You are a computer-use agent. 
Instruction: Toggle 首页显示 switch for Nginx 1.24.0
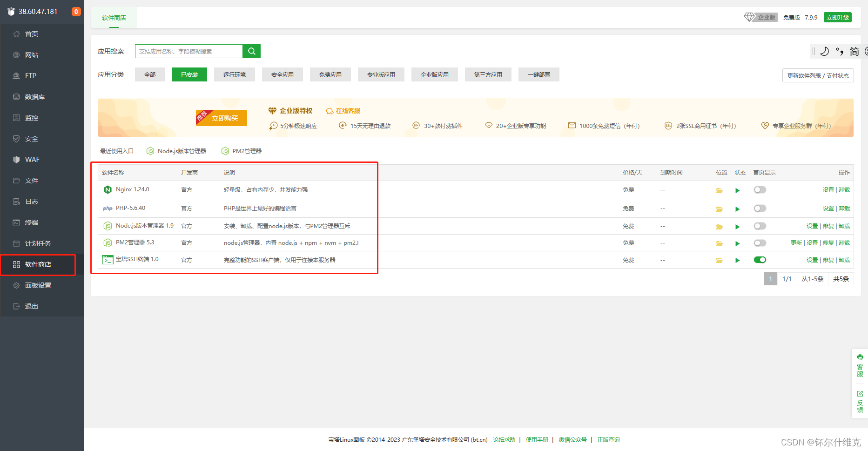click(x=760, y=190)
